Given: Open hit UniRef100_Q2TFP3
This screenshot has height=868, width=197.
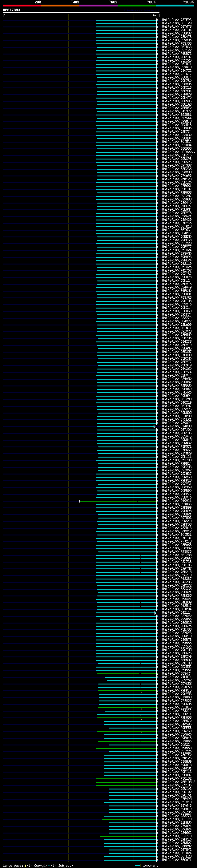Looking at the screenshot, I should (x=177, y=20).
